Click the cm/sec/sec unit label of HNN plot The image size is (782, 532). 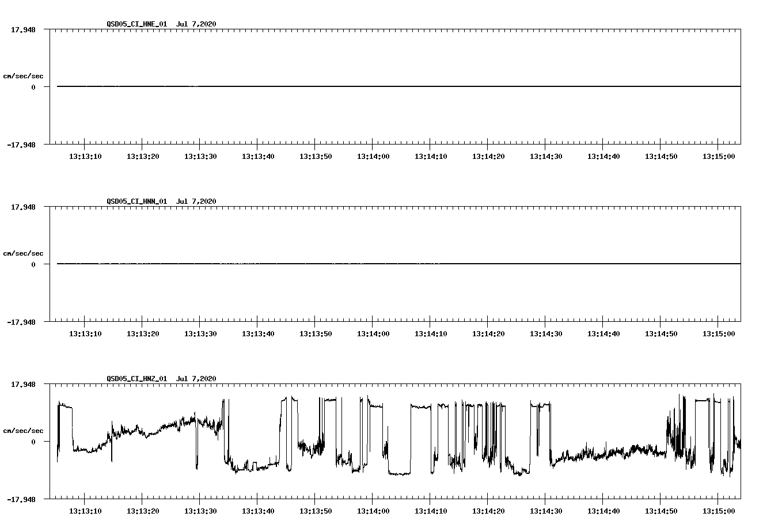(x=24, y=253)
